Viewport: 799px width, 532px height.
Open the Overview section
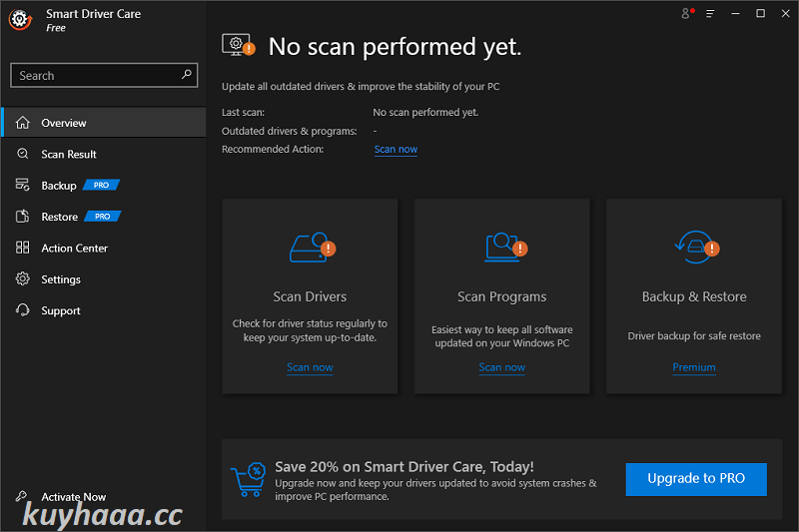coord(104,123)
